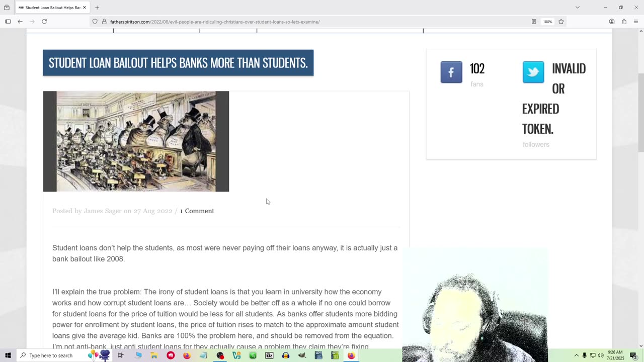Open the Windows Start menu
The width and height of the screenshot is (644, 362).
click(8, 355)
